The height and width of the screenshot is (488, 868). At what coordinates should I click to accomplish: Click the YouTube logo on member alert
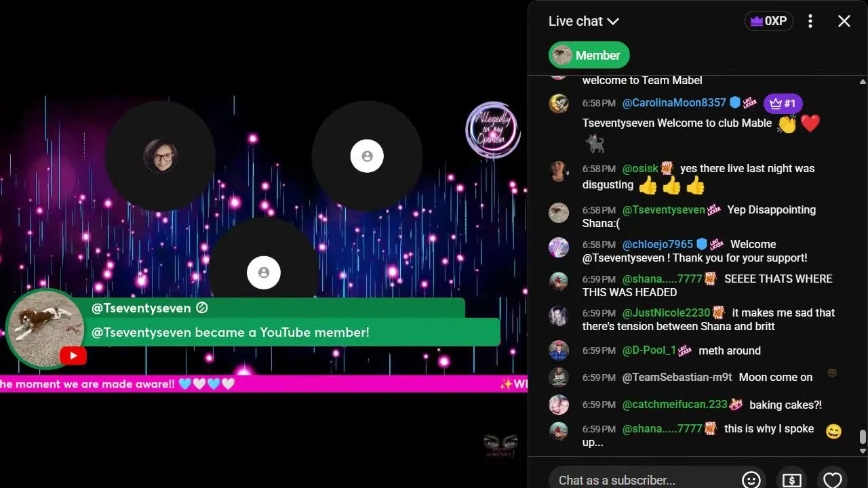tap(73, 356)
